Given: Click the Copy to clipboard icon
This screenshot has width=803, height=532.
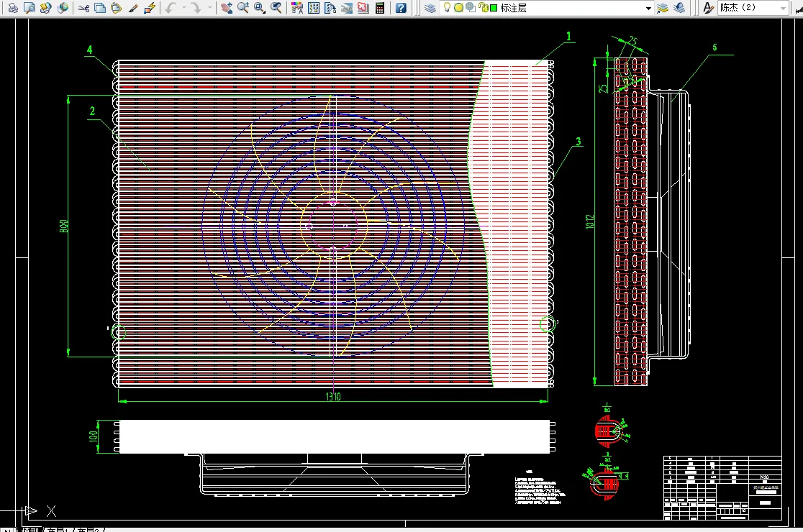Looking at the screenshot, I should pyautogui.click(x=100, y=8).
